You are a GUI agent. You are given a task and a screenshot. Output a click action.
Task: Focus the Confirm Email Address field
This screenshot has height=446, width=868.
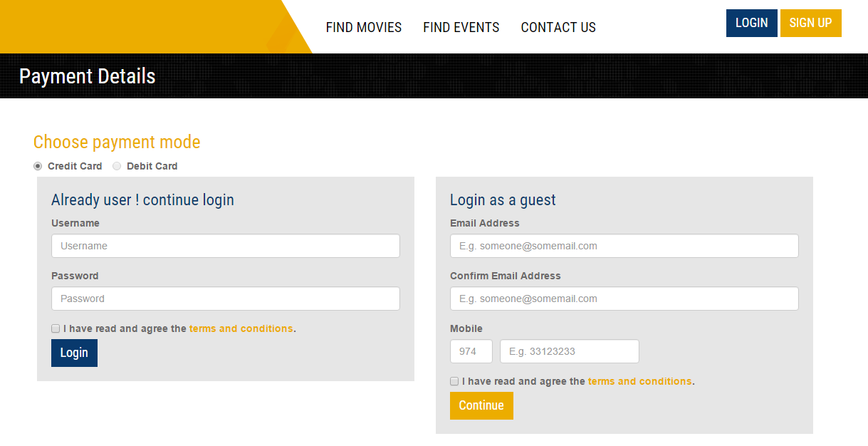pos(624,299)
